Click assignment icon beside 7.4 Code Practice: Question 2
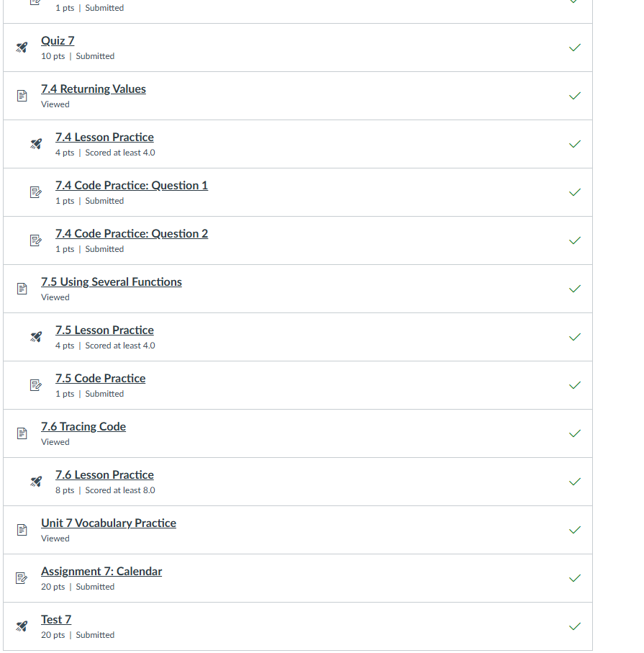Image resolution: width=644 pixels, height=653 pixels. 36,240
